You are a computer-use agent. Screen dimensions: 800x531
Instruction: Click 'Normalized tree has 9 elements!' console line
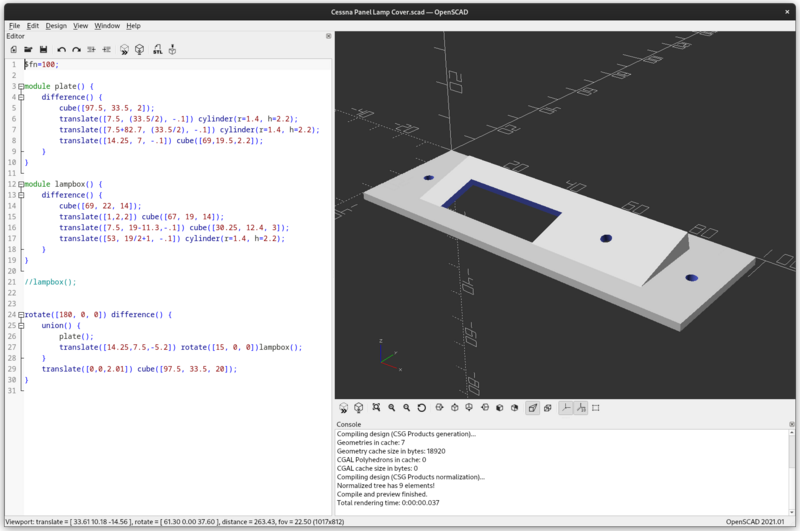pyautogui.click(x=385, y=486)
